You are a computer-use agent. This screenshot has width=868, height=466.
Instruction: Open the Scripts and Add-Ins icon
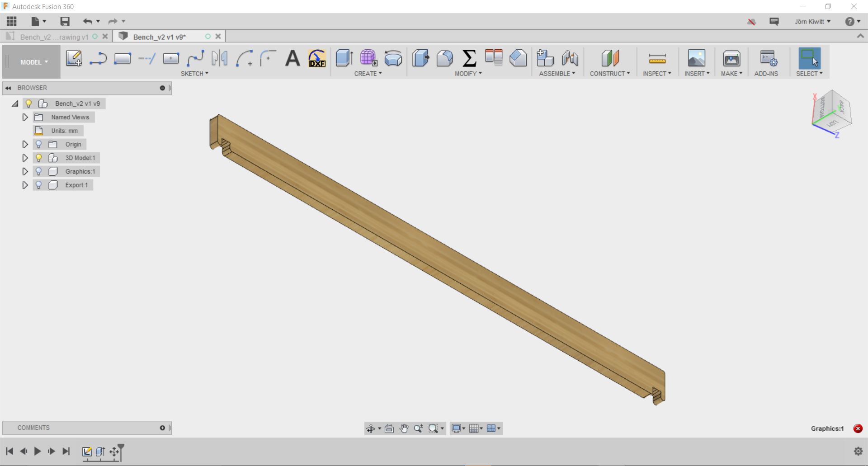pos(768,58)
